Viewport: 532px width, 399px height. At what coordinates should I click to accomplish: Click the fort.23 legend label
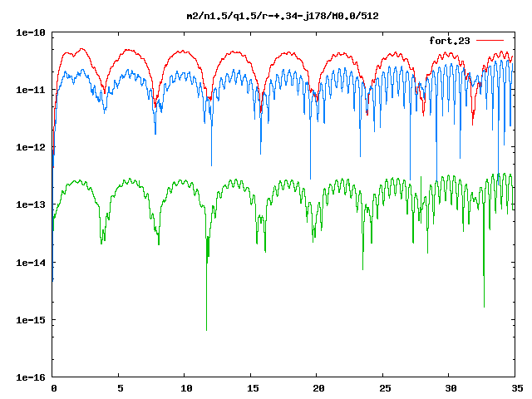pyautogui.click(x=449, y=41)
